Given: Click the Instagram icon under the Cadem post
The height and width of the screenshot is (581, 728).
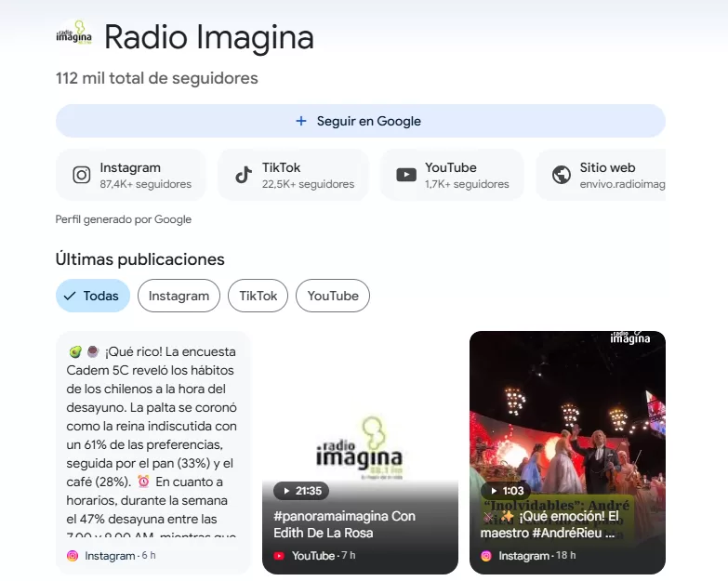Looking at the screenshot, I should pos(73,556).
